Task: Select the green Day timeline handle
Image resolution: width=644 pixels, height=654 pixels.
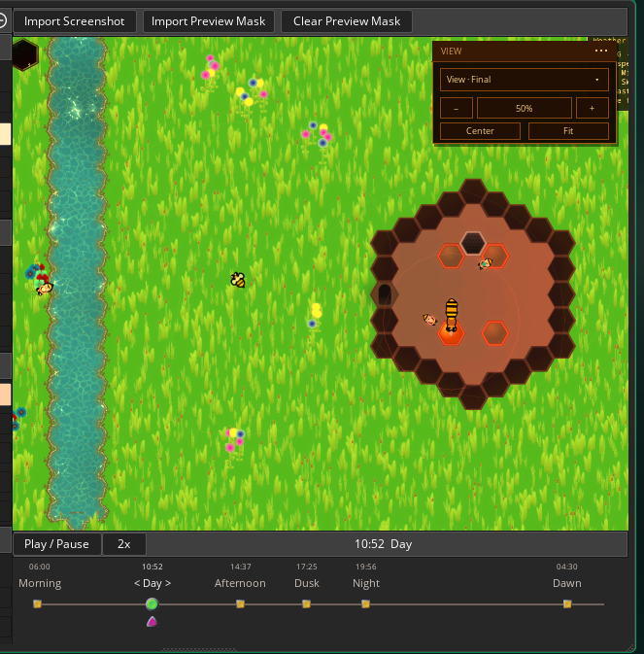Action: coord(153,603)
